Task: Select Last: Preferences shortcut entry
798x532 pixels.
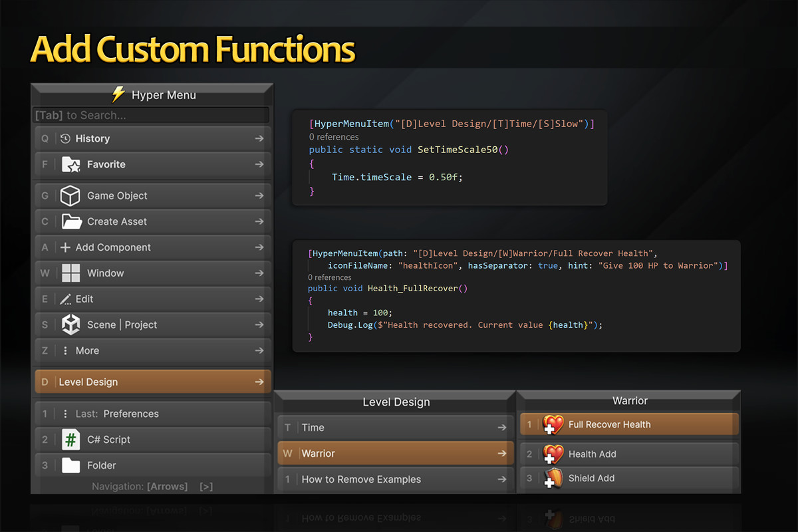Action: (153, 414)
